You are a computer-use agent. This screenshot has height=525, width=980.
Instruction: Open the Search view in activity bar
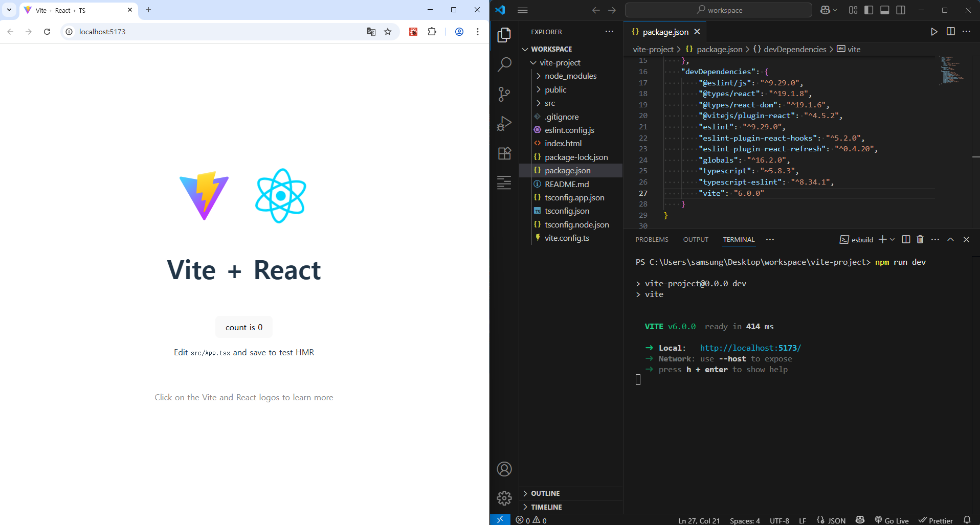tap(504, 64)
